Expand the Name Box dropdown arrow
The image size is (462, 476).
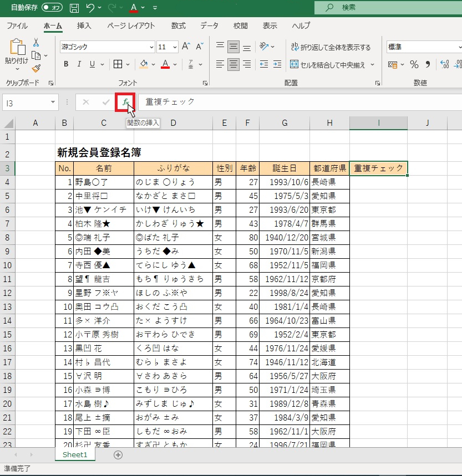coord(53,103)
